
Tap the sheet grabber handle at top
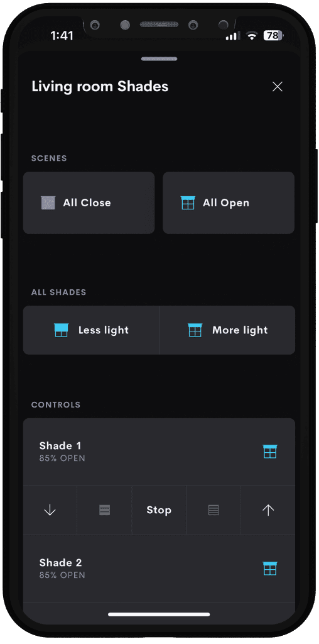click(159, 59)
